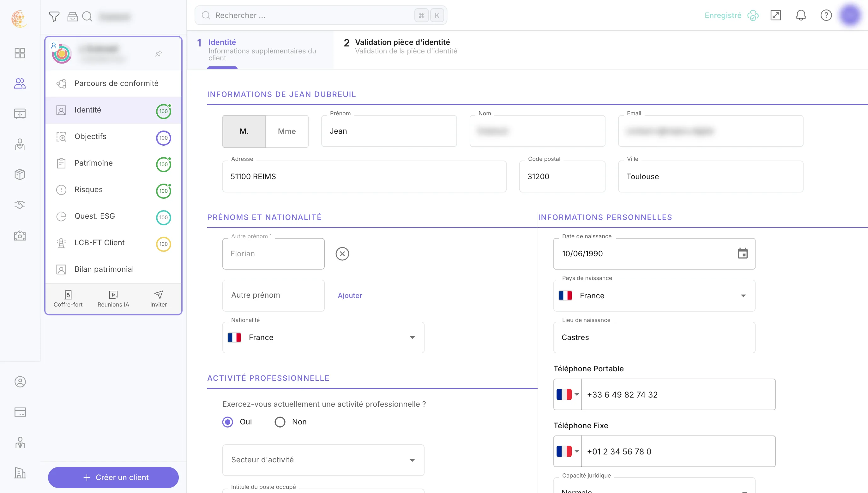The image size is (868, 493).
Task: Click the Lieu de naissance field Castres
Action: tap(654, 337)
